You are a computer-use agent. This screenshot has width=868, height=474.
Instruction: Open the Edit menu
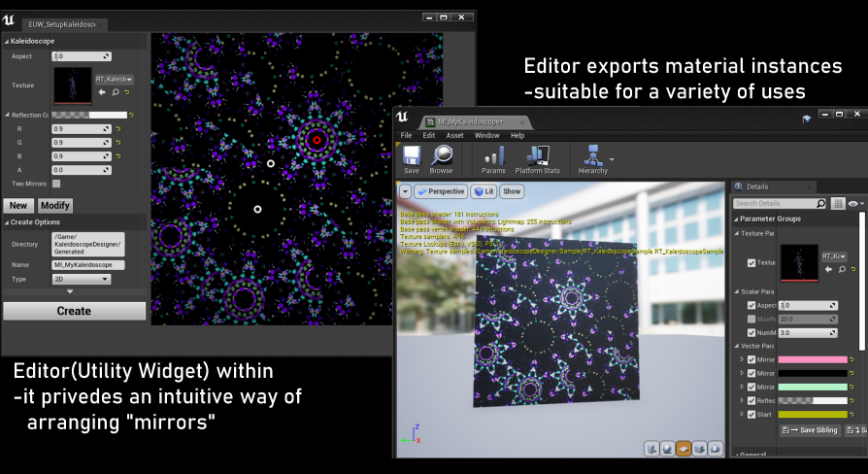429,135
